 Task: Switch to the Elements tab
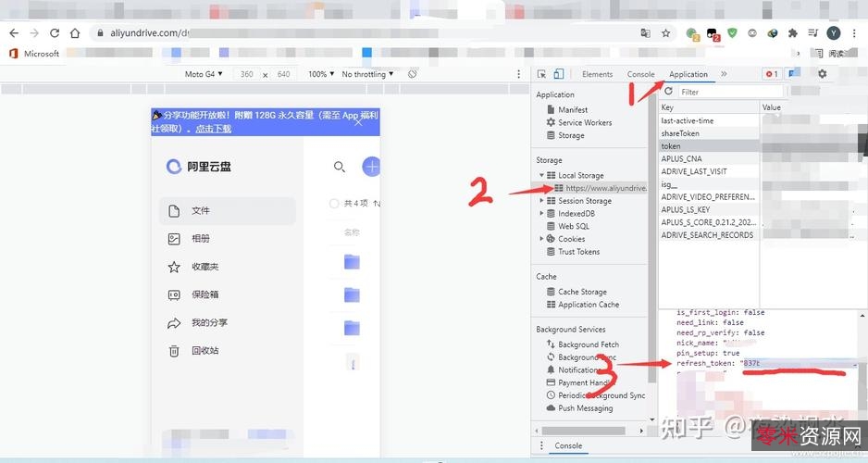(x=597, y=74)
